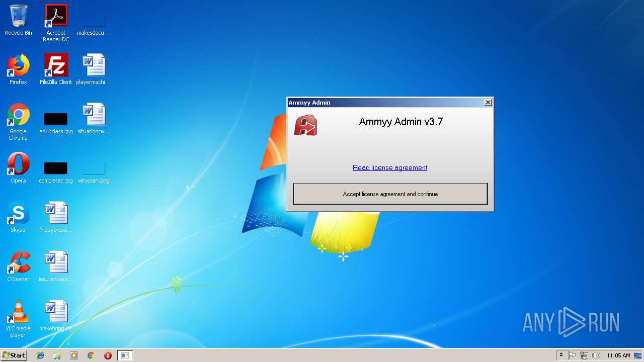Open Chrome from the taskbar
The image size is (644, 362).
click(x=91, y=355)
